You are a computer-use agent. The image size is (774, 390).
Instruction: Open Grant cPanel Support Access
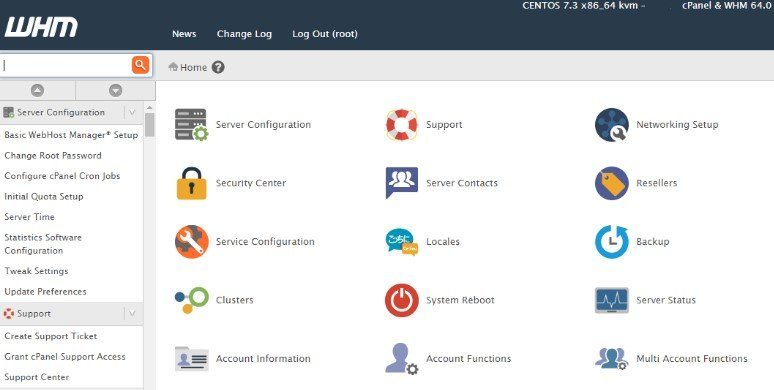point(65,356)
